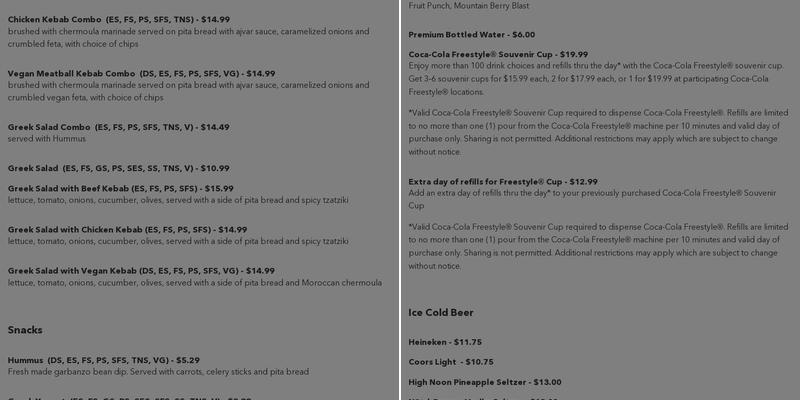
Task: Click the Snacks section heading
Action: click(25, 329)
